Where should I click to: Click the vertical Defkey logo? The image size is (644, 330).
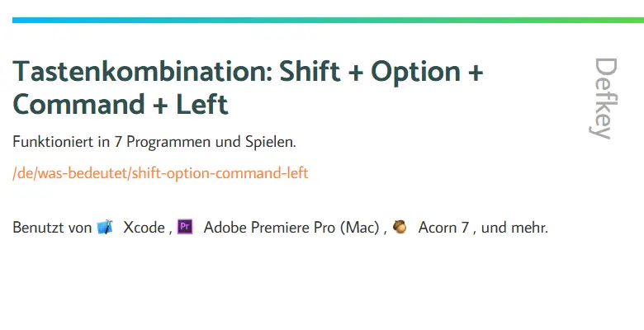click(605, 98)
